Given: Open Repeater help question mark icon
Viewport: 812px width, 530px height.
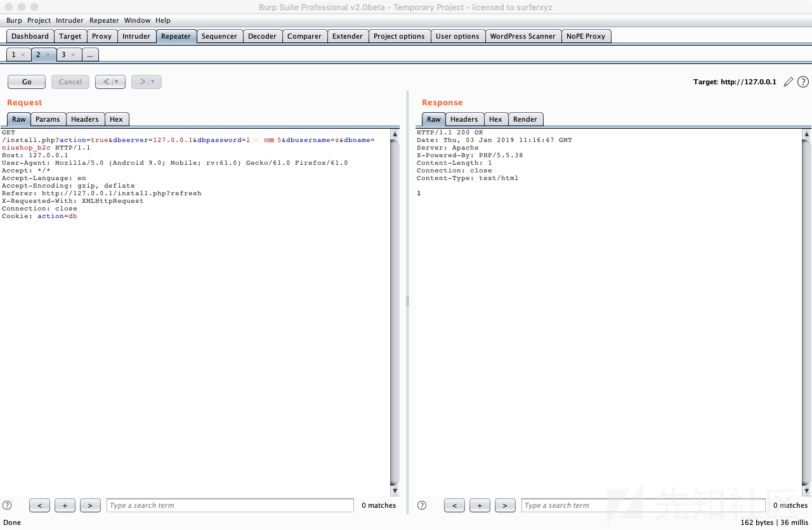Looking at the screenshot, I should coord(803,82).
